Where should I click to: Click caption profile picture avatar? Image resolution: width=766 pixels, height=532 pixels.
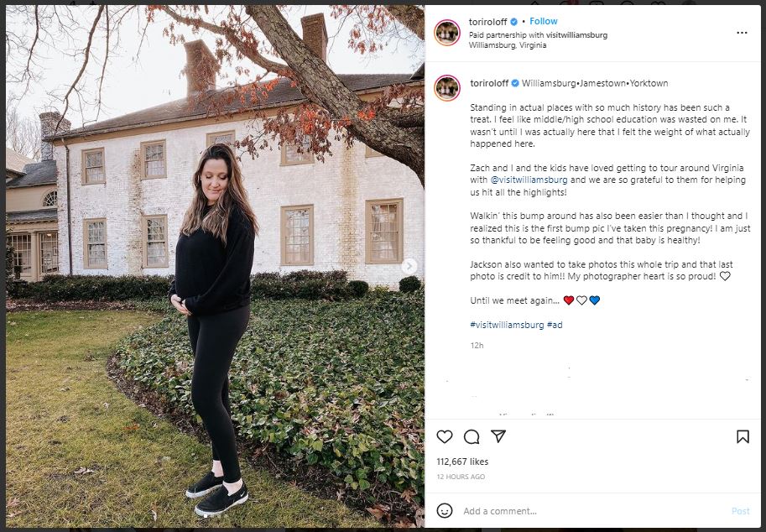tap(447, 87)
